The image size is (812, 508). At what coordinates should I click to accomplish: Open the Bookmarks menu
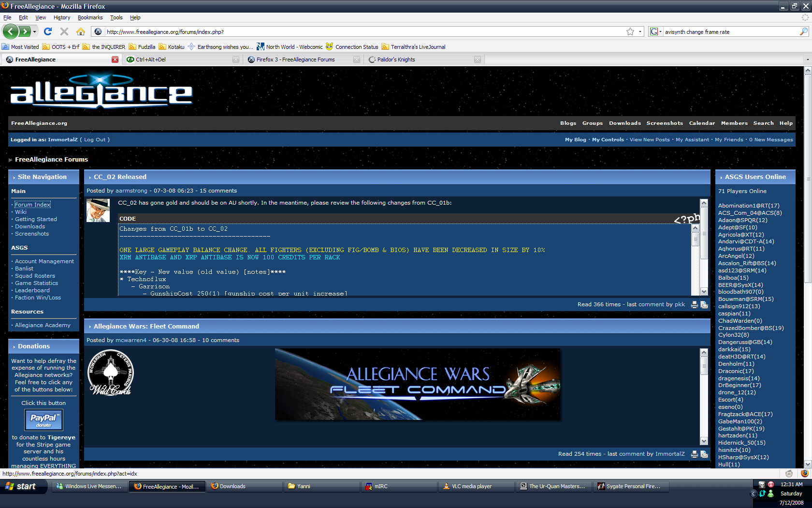pos(90,17)
